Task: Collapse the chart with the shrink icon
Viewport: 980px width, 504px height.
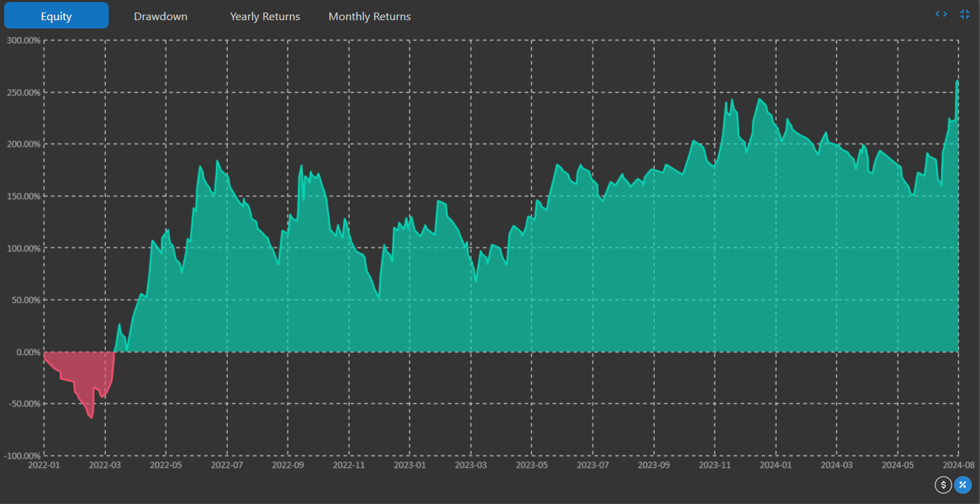Action: pyautogui.click(x=965, y=14)
